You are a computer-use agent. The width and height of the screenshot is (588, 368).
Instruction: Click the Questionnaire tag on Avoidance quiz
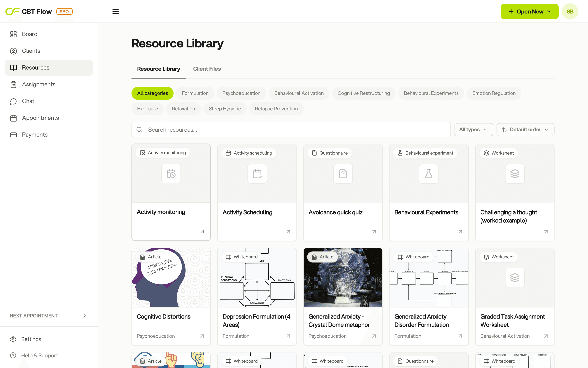(x=330, y=153)
